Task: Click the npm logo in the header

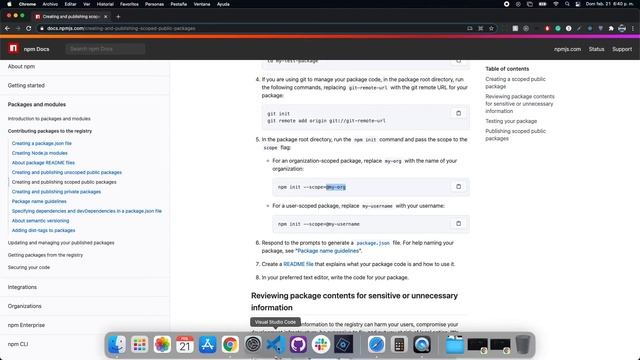Action: pyautogui.click(x=13, y=49)
